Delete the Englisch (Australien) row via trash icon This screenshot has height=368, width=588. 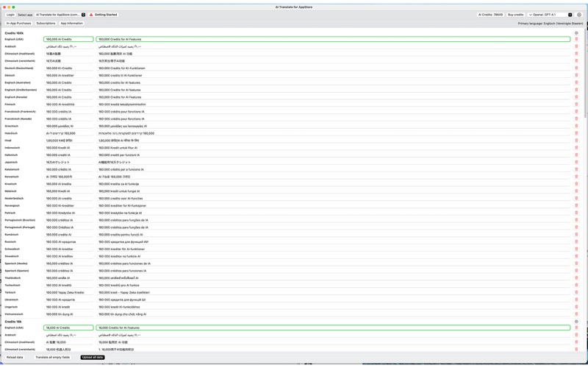pos(576,82)
